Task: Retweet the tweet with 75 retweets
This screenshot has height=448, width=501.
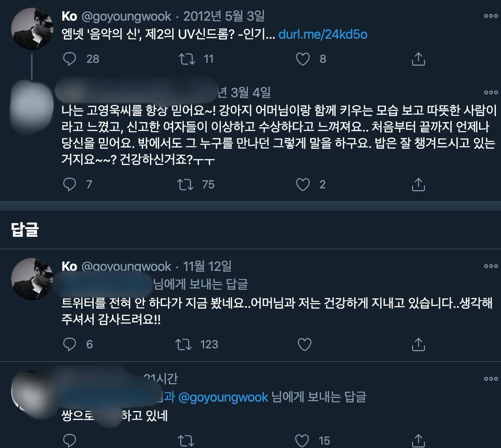Action: click(185, 184)
